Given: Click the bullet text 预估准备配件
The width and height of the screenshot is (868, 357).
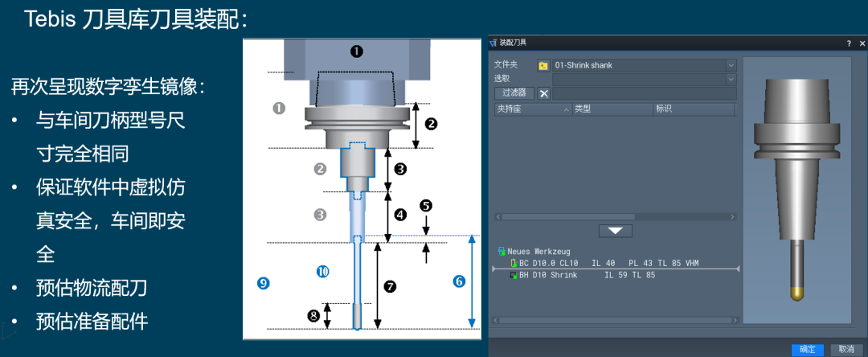Looking at the screenshot, I should [x=92, y=322].
